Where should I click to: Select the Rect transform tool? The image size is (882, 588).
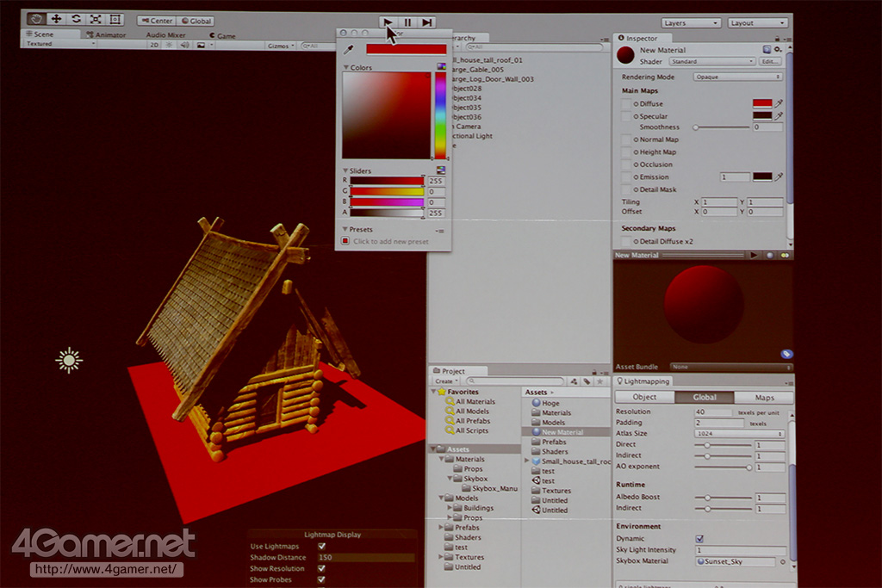tap(115, 19)
